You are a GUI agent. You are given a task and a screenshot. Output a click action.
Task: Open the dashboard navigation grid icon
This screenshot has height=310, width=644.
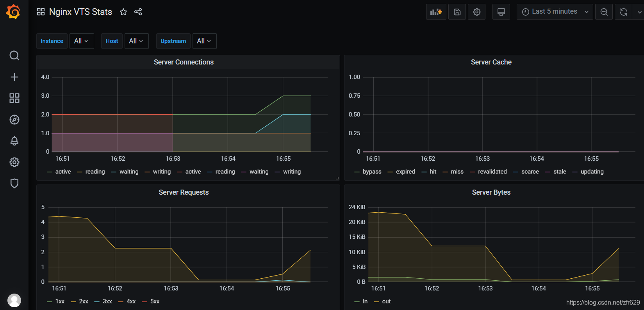click(41, 12)
